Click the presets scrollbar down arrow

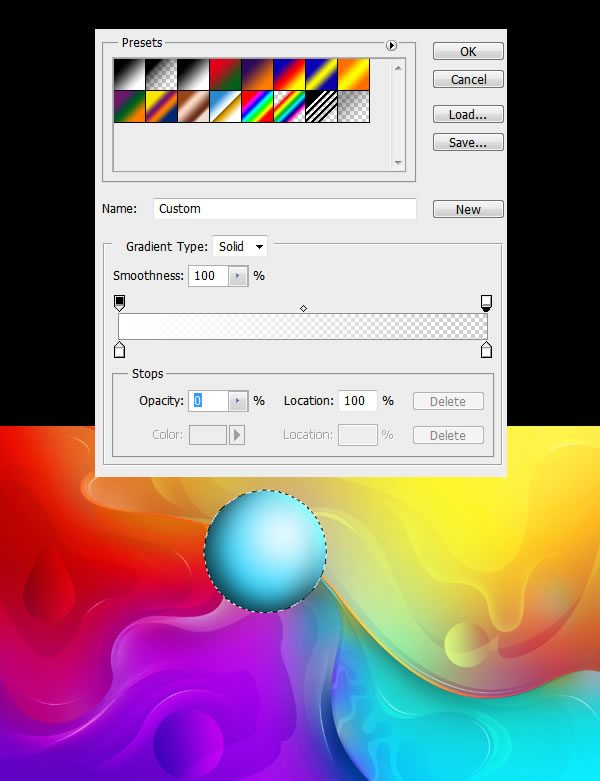click(398, 162)
